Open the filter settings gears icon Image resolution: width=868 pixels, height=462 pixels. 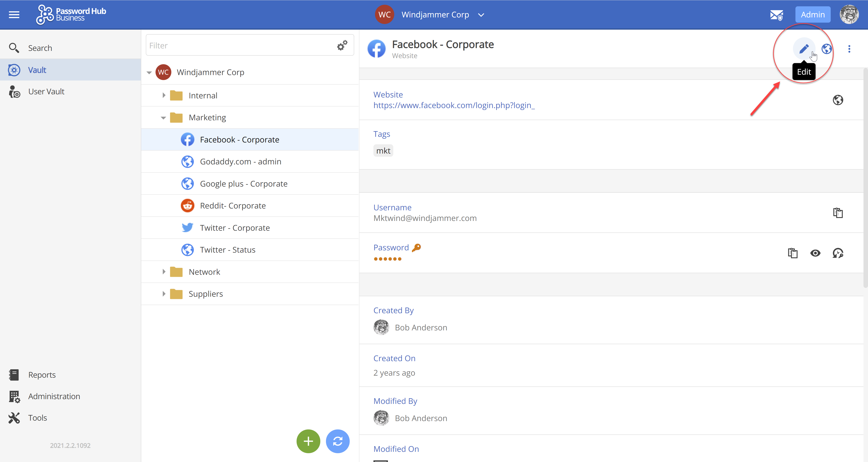(342, 45)
